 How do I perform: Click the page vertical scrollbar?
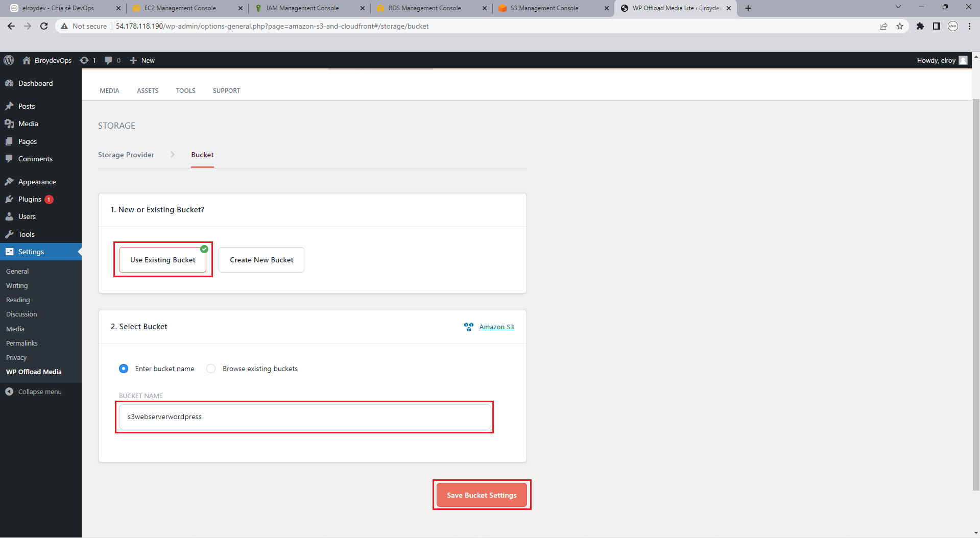[x=976, y=295]
